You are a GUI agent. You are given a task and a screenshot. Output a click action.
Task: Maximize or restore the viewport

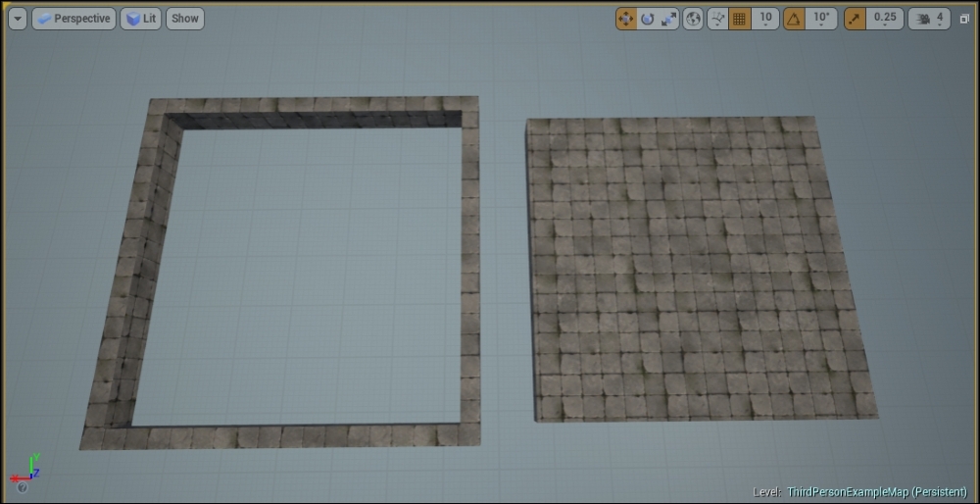tap(963, 19)
